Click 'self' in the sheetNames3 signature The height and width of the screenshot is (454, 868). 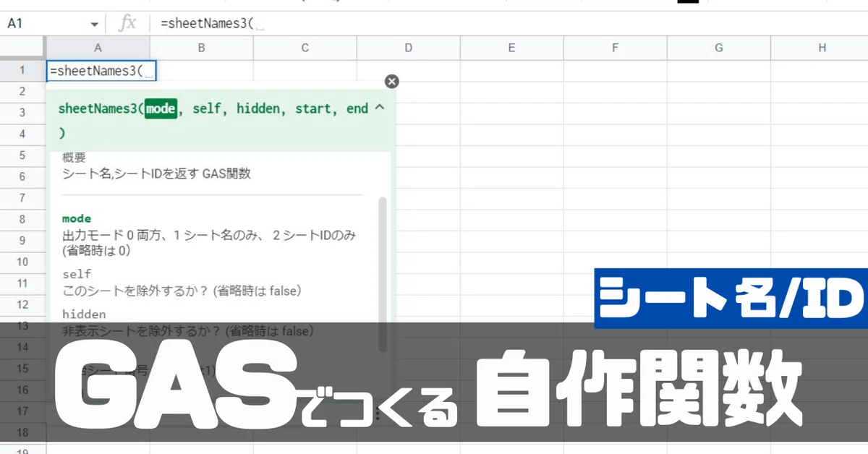point(208,108)
